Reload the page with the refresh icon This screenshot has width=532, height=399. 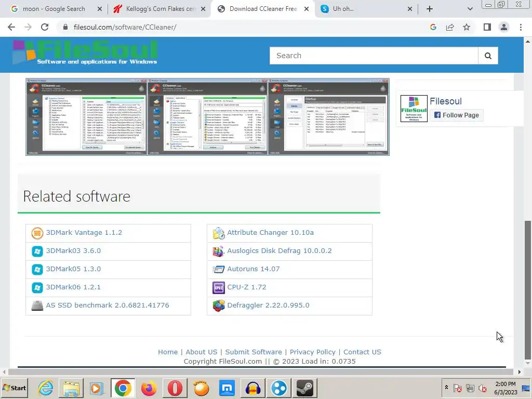[45, 27]
